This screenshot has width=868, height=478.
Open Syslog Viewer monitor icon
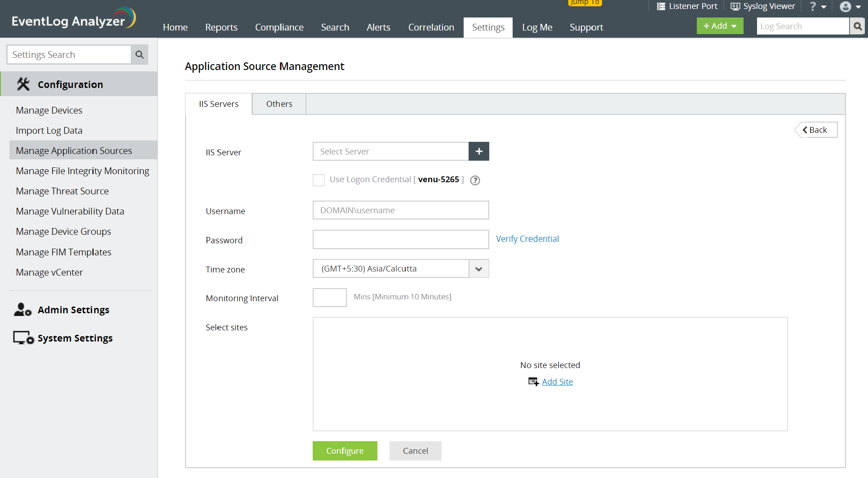735,6
